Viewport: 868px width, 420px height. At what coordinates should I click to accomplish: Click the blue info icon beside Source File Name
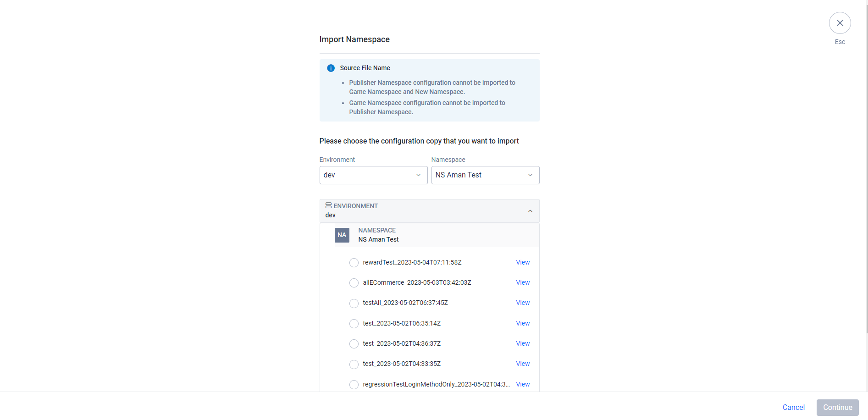[x=331, y=68]
